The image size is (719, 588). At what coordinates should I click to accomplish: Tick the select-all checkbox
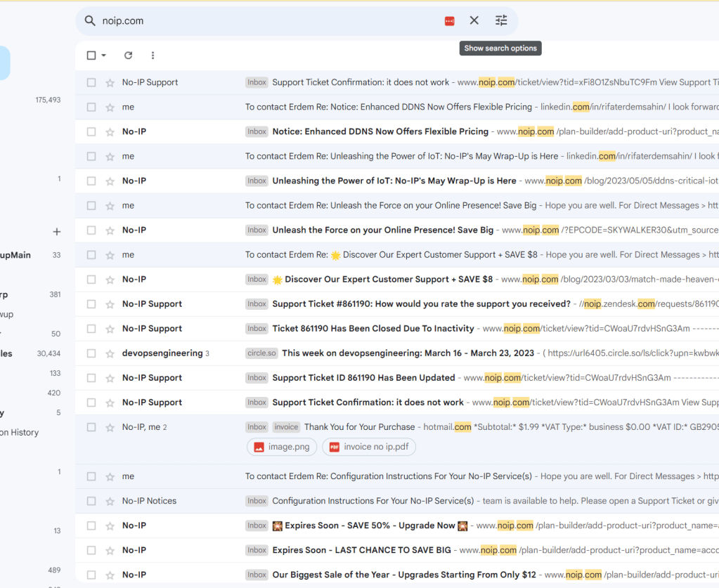point(91,55)
